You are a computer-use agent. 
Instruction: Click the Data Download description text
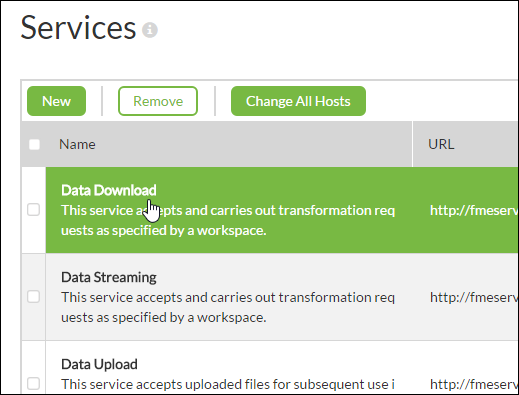coord(228,220)
